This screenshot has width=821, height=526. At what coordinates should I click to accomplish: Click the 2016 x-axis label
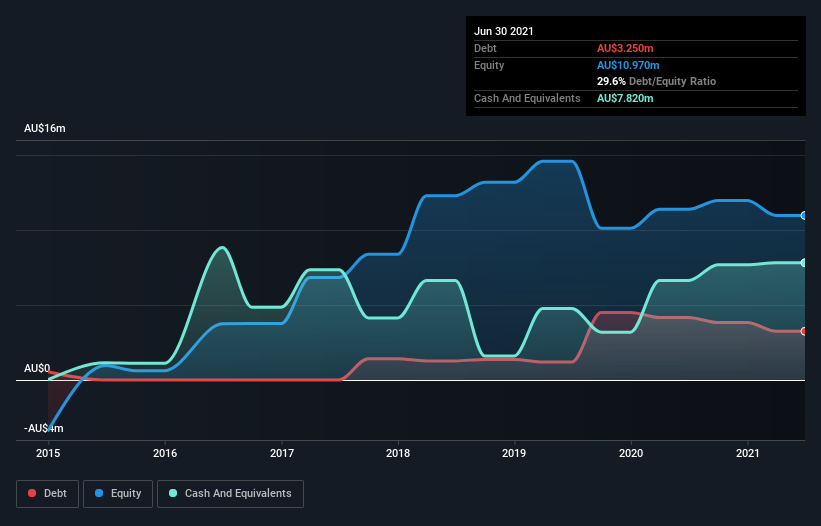[165, 453]
